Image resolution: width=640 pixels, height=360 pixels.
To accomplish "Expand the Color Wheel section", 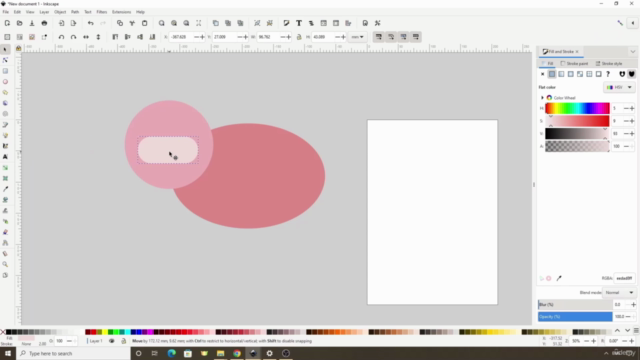I will [542, 98].
